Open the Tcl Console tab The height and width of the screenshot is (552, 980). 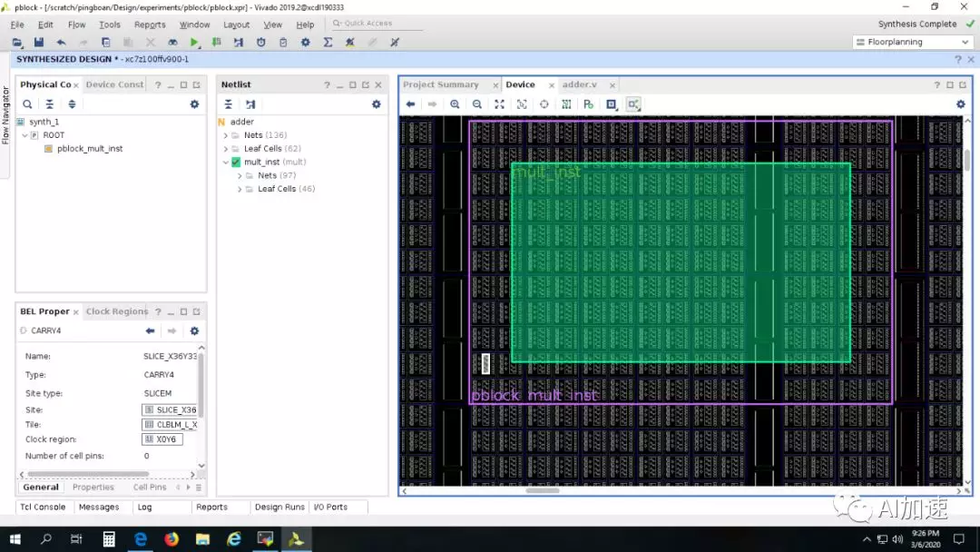44,507
